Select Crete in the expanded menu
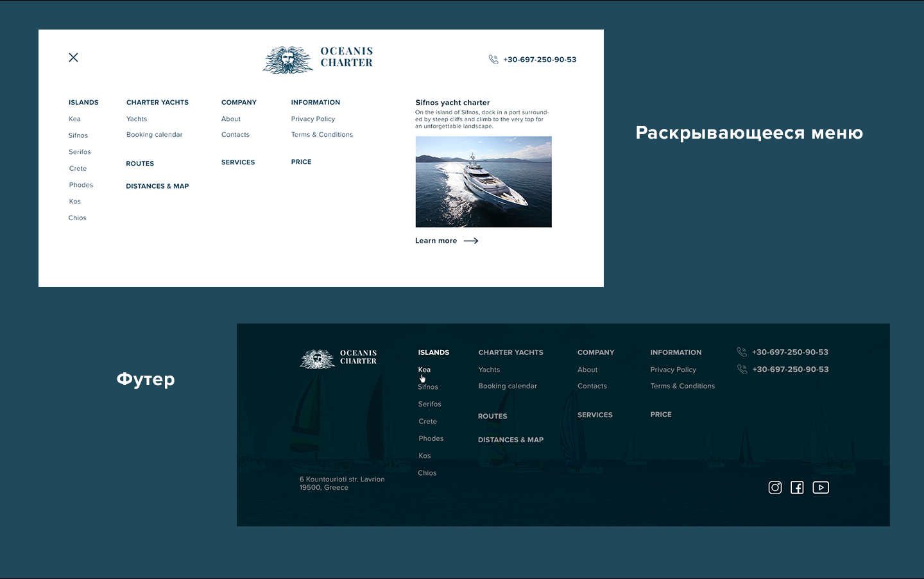This screenshot has height=579, width=924. (78, 169)
